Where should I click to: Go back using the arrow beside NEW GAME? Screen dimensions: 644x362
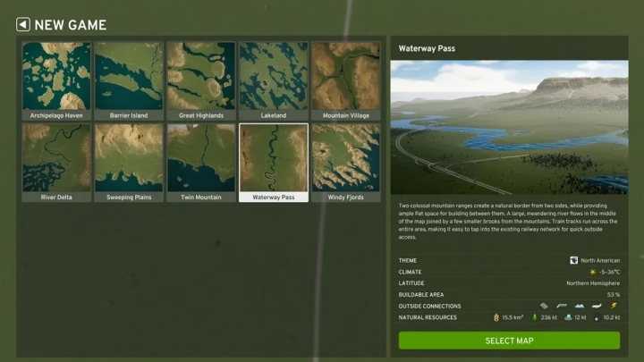coord(23,25)
